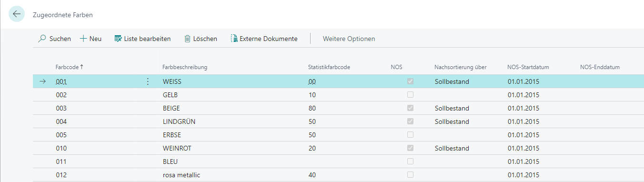644x182 pixels.
Task: Click Sollbestand in WEINROT row
Action: (452, 148)
